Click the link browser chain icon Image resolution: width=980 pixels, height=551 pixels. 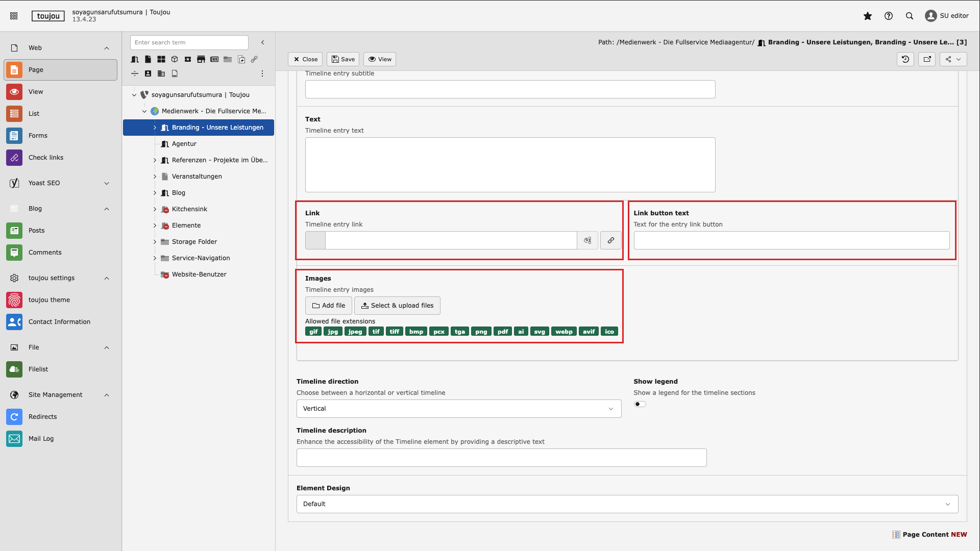click(x=610, y=240)
